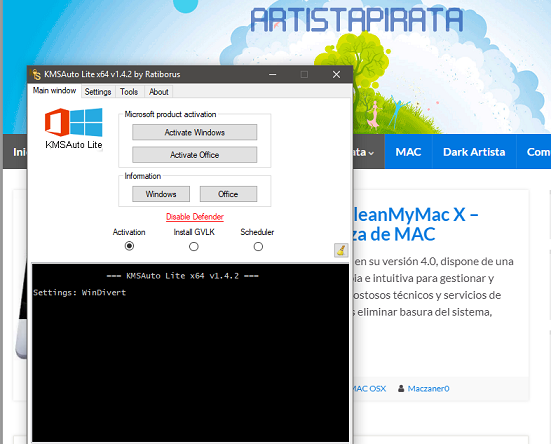
Task: Click the MAC OSX category link
Action: tap(369, 388)
